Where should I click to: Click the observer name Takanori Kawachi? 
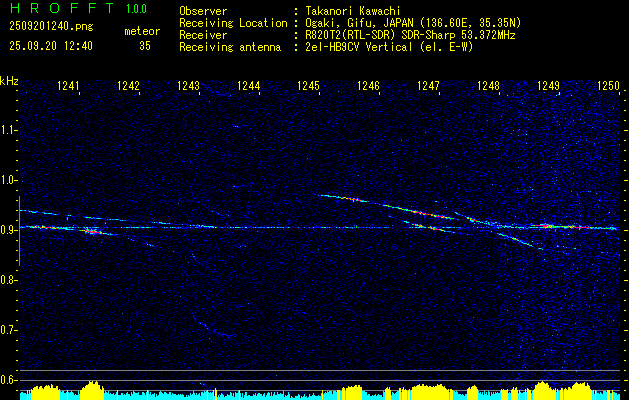tap(353, 12)
